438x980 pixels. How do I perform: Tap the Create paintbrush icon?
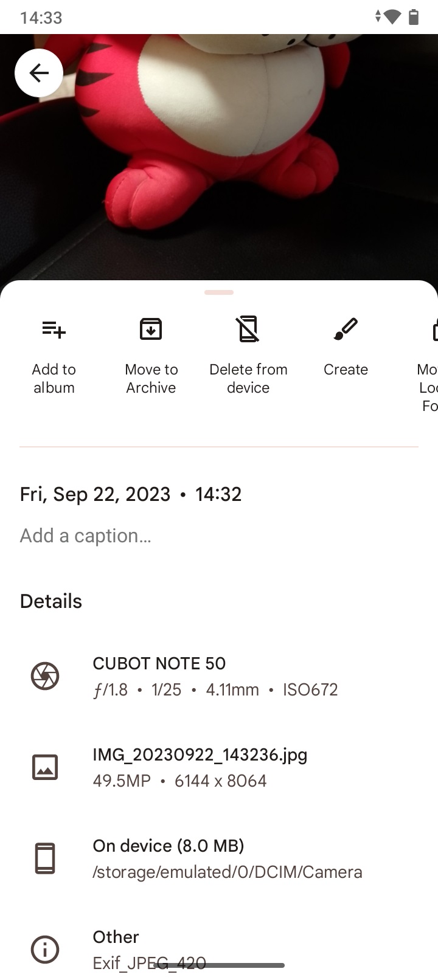point(346,329)
